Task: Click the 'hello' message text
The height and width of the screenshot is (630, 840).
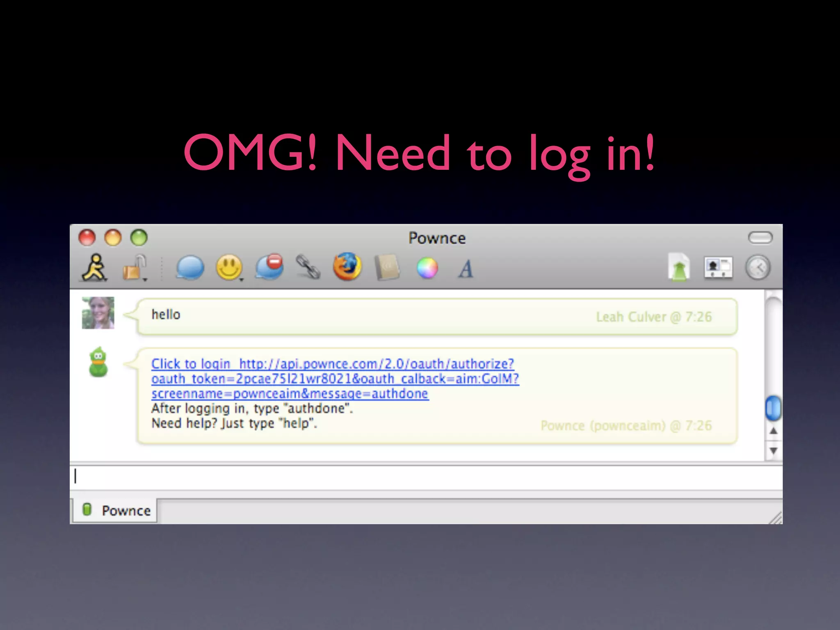Action: (x=166, y=315)
